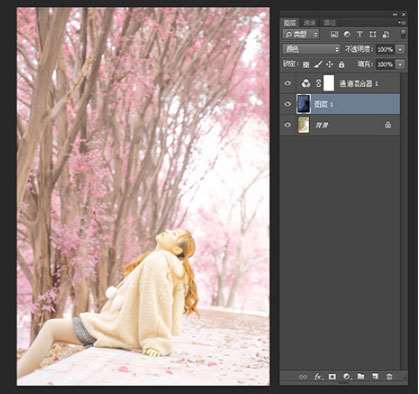The height and width of the screenshot is (394, 419).
Task: Open the Layers panel flyout menu
Action: pyautogui.click(x=402, y=23)
